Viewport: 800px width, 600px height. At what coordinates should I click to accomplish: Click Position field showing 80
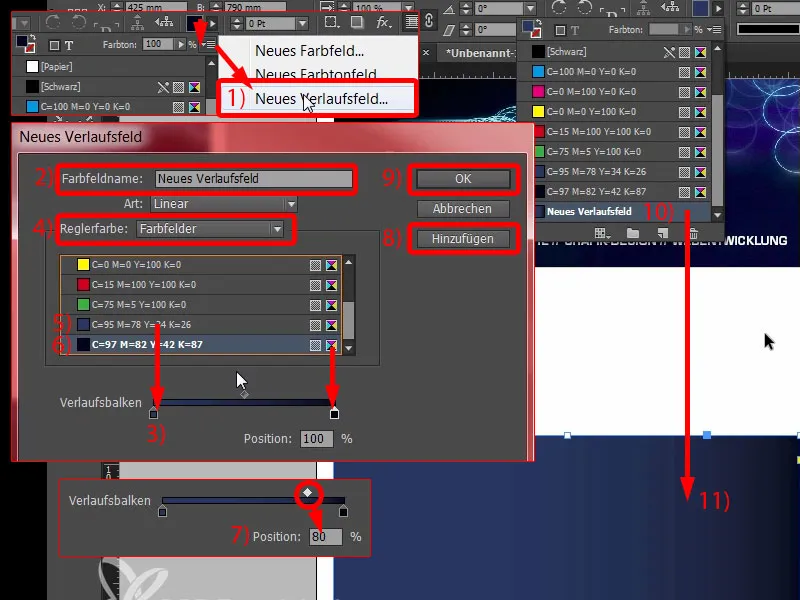(326, 536)
